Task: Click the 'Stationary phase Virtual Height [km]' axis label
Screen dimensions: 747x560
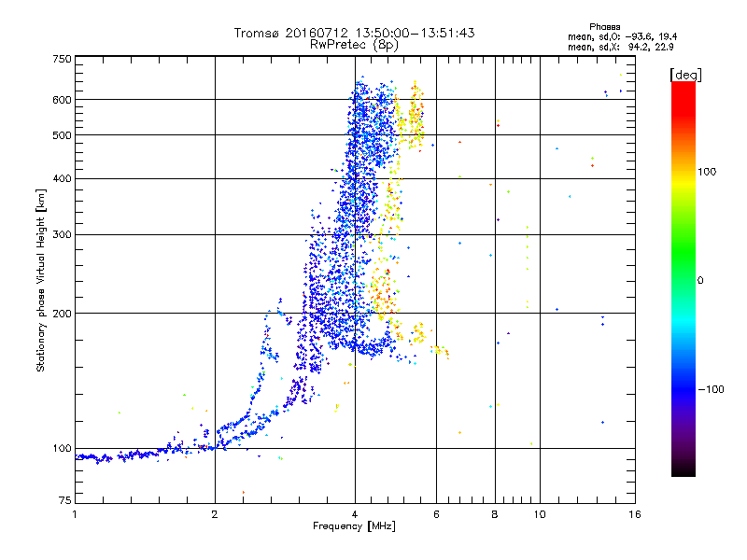Action: pyautogui.click(x=40, y=280)
